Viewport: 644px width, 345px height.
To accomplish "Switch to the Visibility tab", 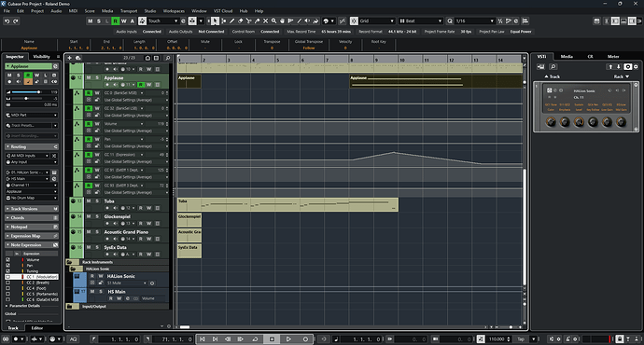I will coord(41,57).
